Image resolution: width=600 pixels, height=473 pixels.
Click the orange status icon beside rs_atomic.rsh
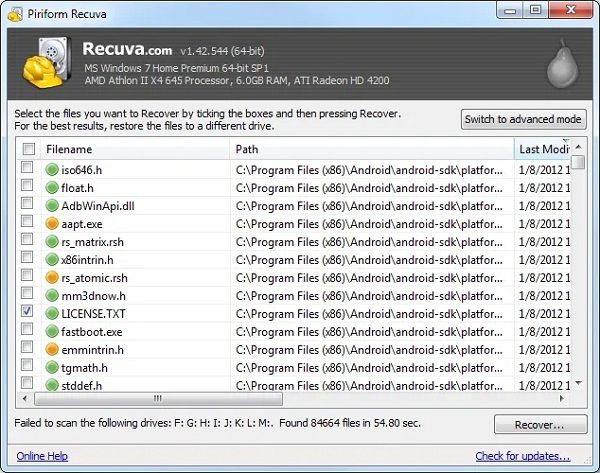point(52,277)
